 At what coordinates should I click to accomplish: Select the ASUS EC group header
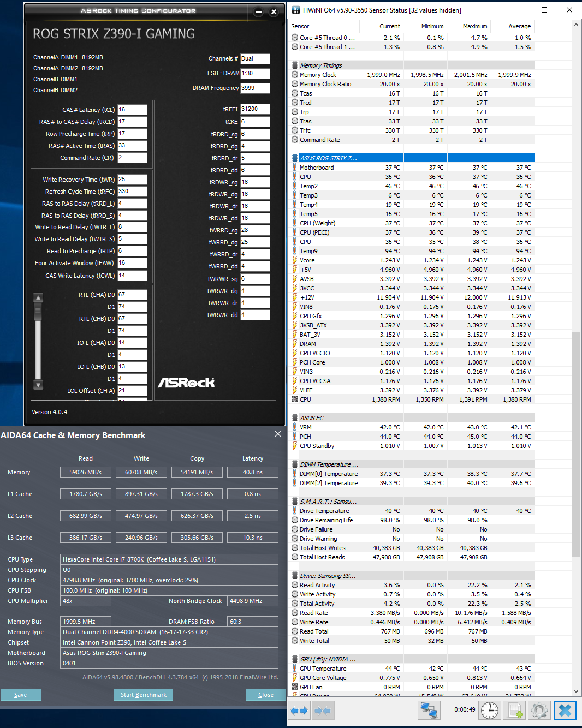click(412, 418)
